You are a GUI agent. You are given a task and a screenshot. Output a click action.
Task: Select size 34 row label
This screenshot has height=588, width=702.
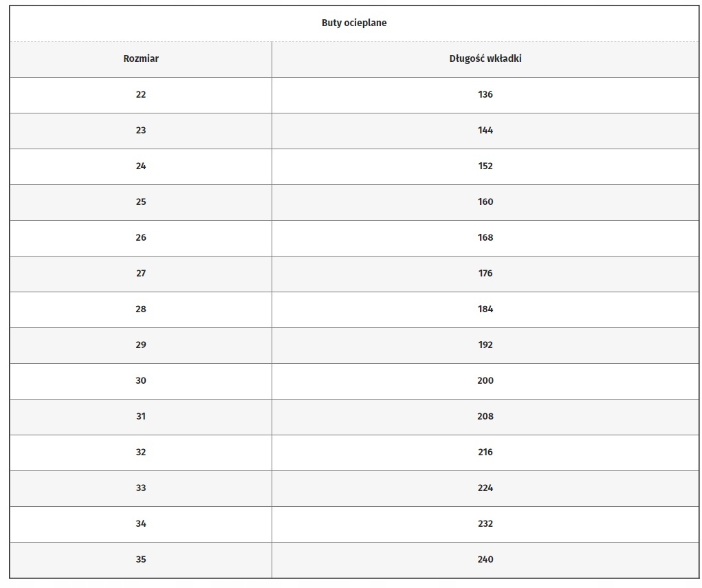[141, 523]
